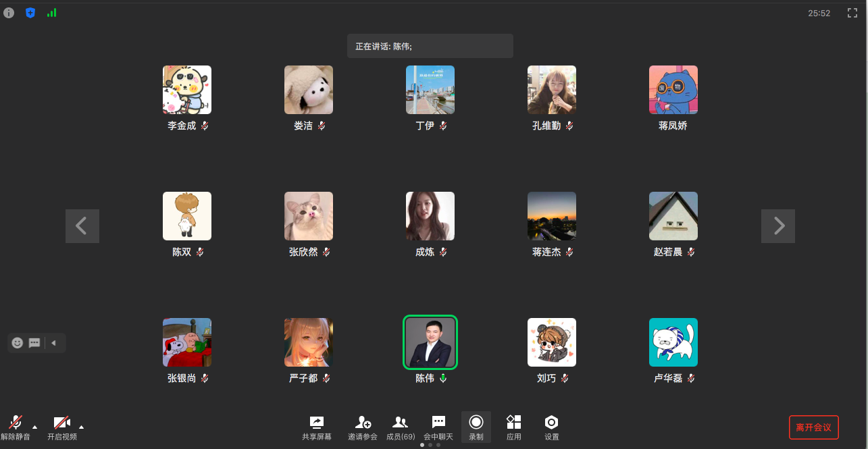Open the Apps (应用) panel
The height and width of the screenshot is (449, 868).
coord(514,427)
